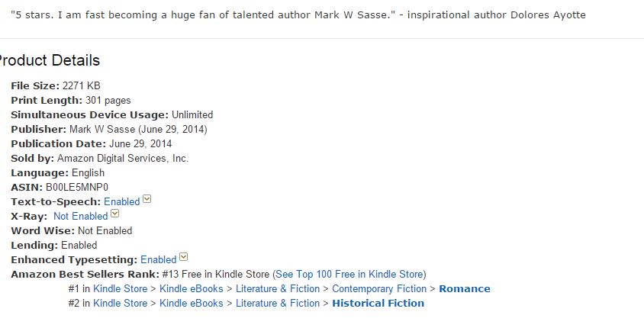Screen dimensions: 644x328
Task: Open the Historical Fiction category link
Action: pyautogui.click(x=378, y=304)
